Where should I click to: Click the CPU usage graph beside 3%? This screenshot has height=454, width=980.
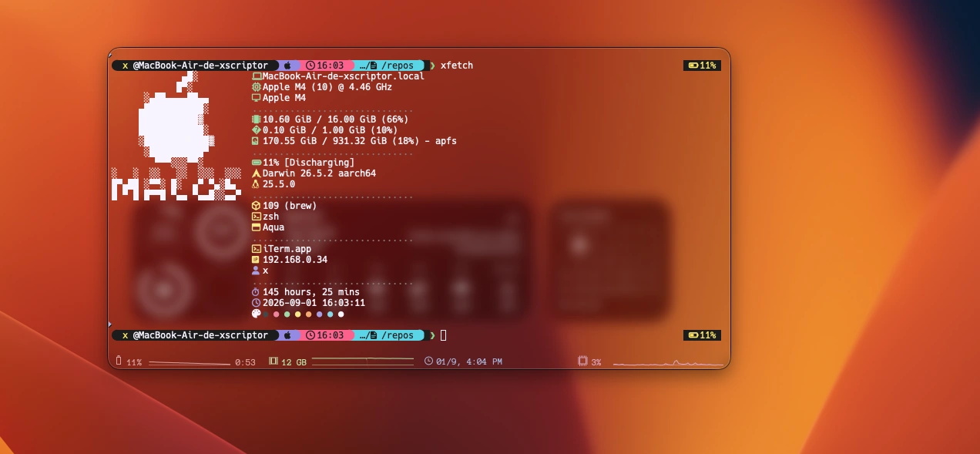tap(668, 362)
